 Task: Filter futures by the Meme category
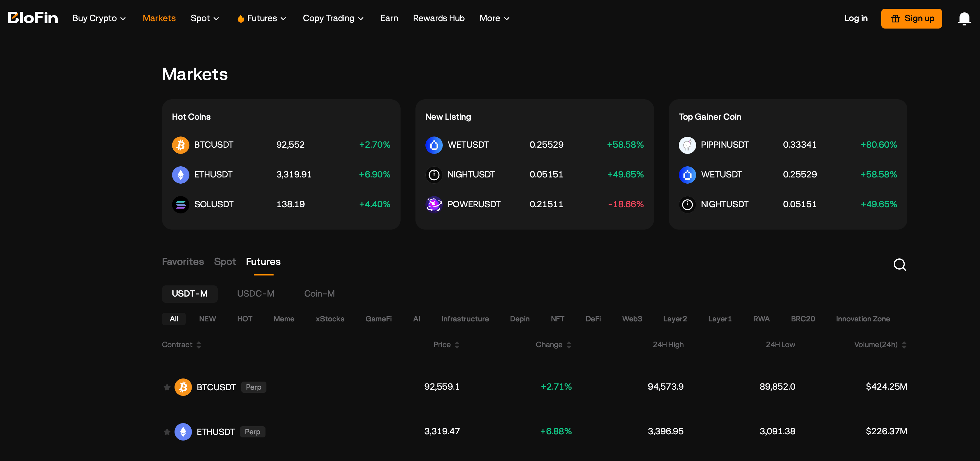284,319
